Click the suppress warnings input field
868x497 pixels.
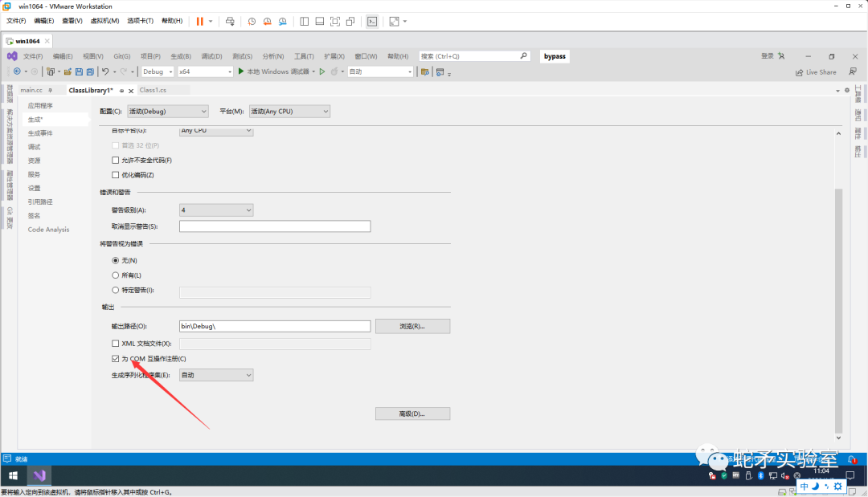pyautogui.click(x=275, y=226)
